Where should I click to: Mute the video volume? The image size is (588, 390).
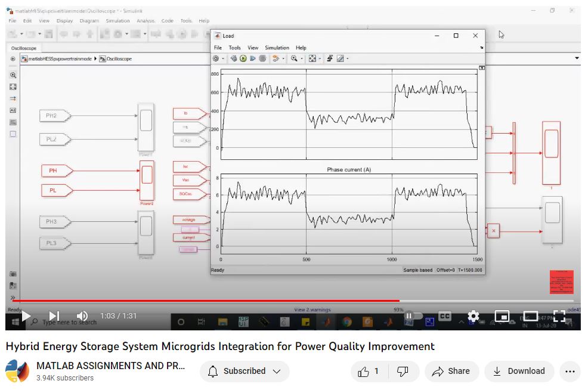click(82, 316)
